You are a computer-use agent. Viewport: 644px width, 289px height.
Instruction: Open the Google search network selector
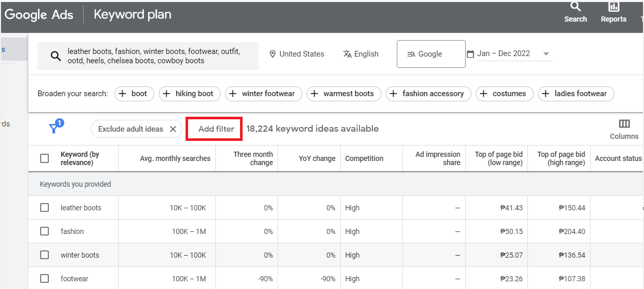pyautogui.click(x=431, y=54)
